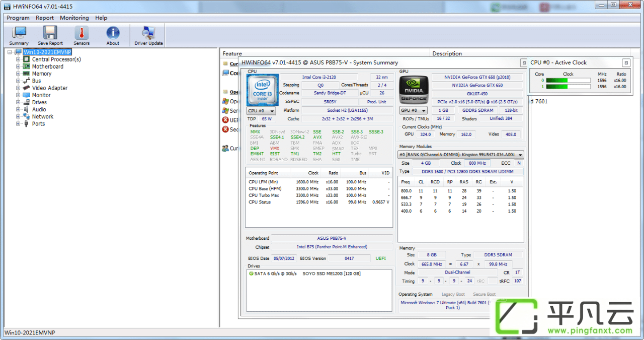Click the NVIDIA GeForce GTX 650 (p2010) field

pyautogui.click(x=477, y=77)
